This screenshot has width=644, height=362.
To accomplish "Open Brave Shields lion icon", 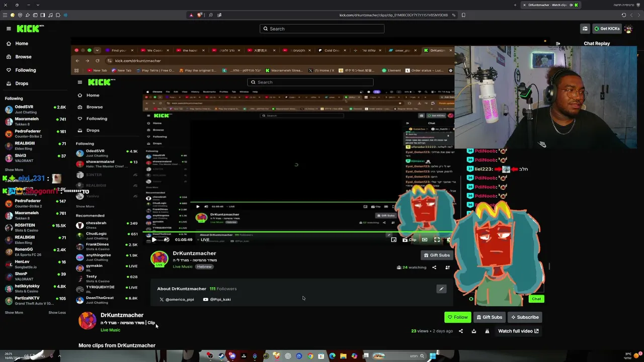I will (200, 15).
